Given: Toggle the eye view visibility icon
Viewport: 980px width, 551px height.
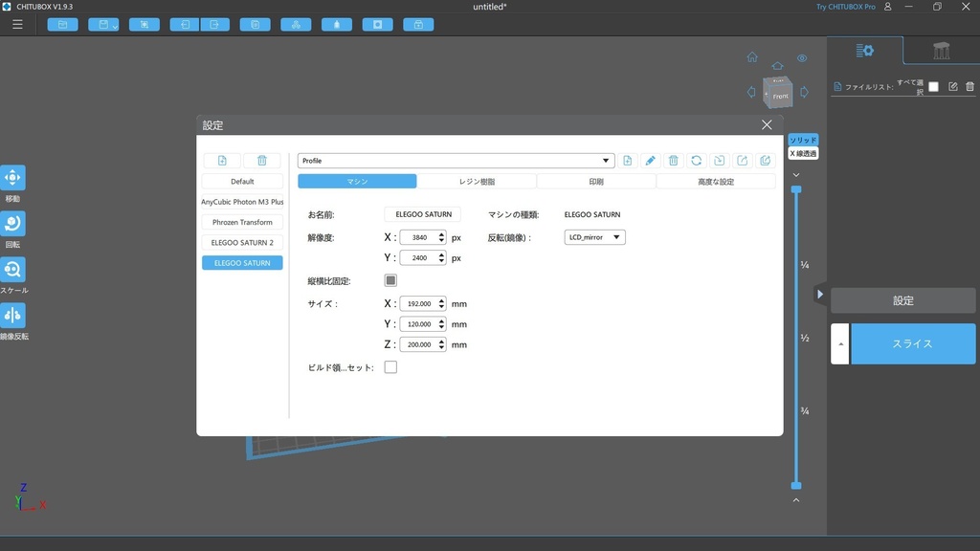Looking at the screenshot, I should (802, 58).
